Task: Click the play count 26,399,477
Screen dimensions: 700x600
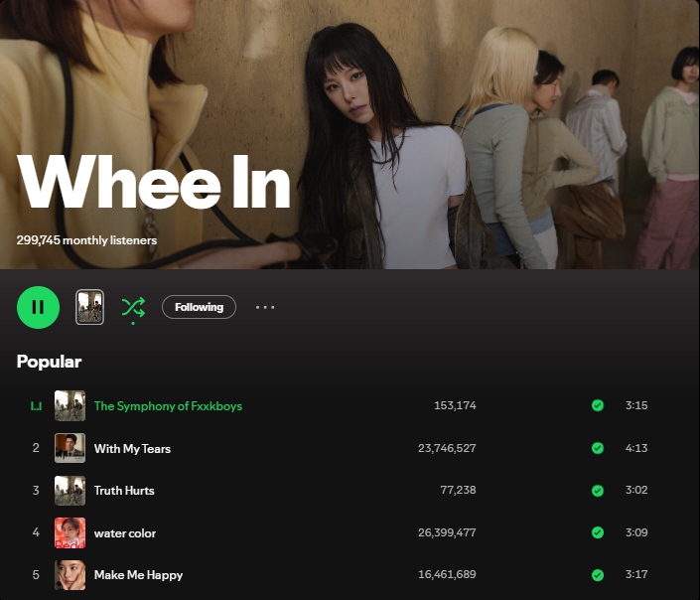Action: (447, 532)
